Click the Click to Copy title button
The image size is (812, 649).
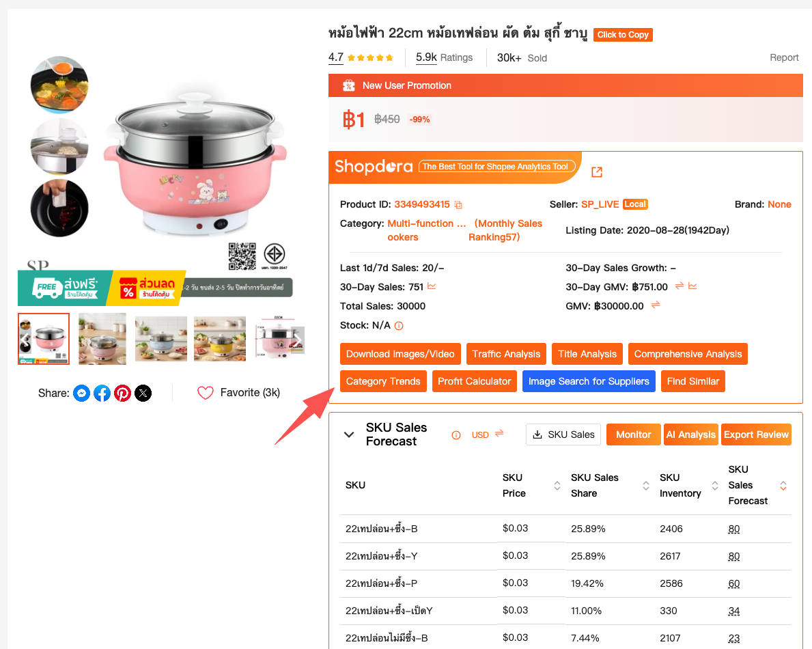tap(622, 35)
